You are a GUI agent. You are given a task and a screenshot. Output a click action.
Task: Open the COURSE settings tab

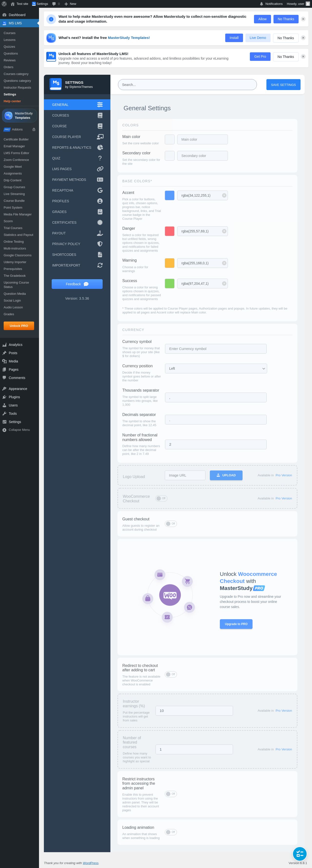coord(77,126)
